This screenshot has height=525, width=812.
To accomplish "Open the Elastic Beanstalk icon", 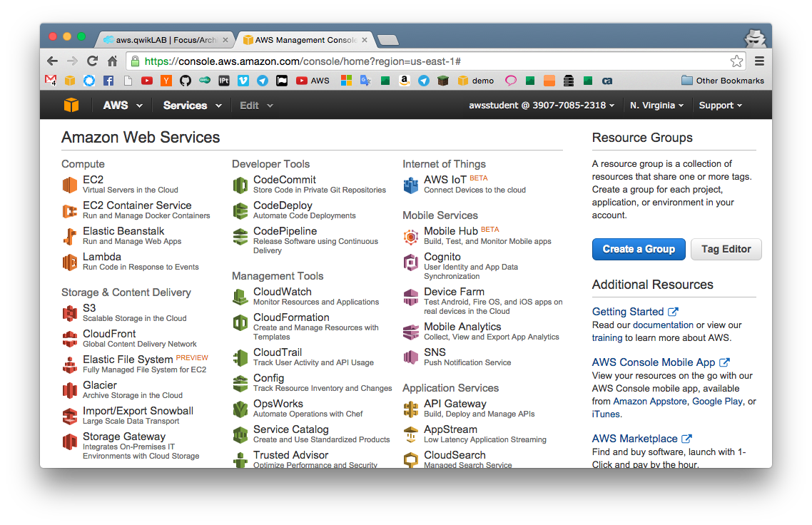I will 70,236.
